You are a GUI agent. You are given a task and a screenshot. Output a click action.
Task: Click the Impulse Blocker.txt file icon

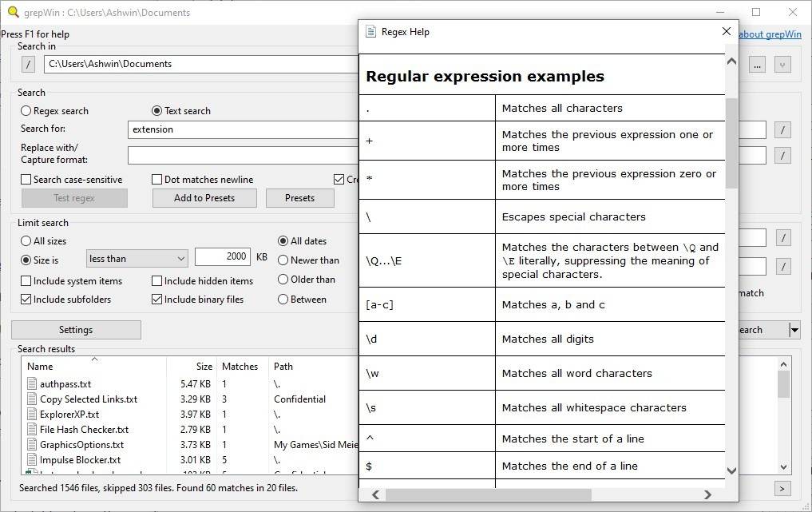pos(32,459)
